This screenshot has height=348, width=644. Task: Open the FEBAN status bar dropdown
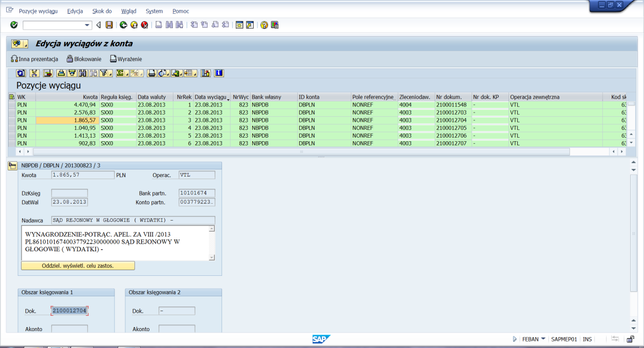pyautogui.click(x=543, y=339)
